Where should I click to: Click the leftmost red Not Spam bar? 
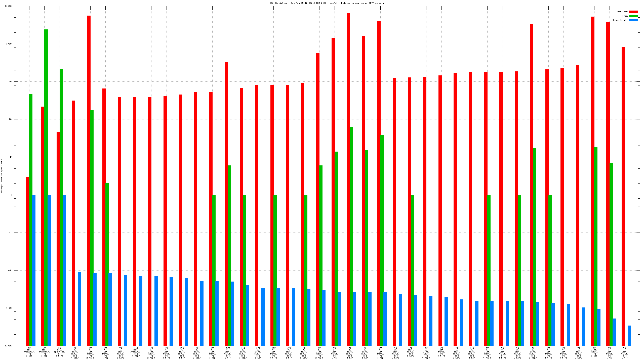(28, 261)
